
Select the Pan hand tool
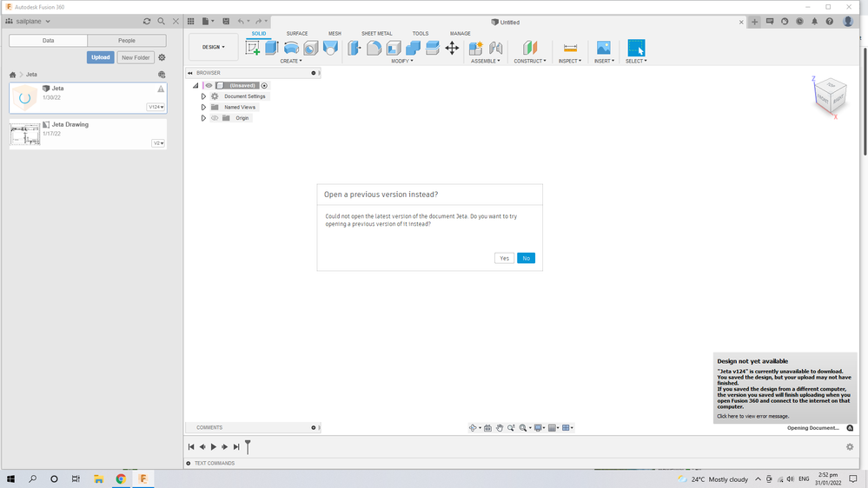(x=500, y=428)
